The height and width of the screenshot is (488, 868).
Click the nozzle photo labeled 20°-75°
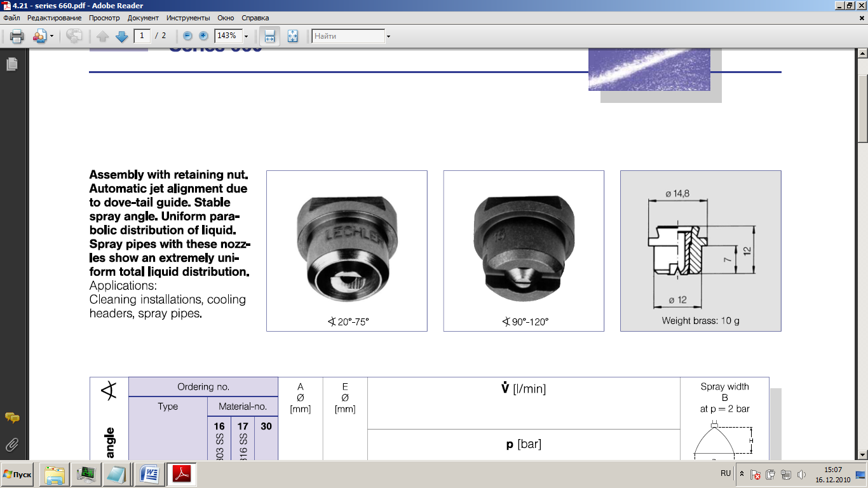[347, 250]
